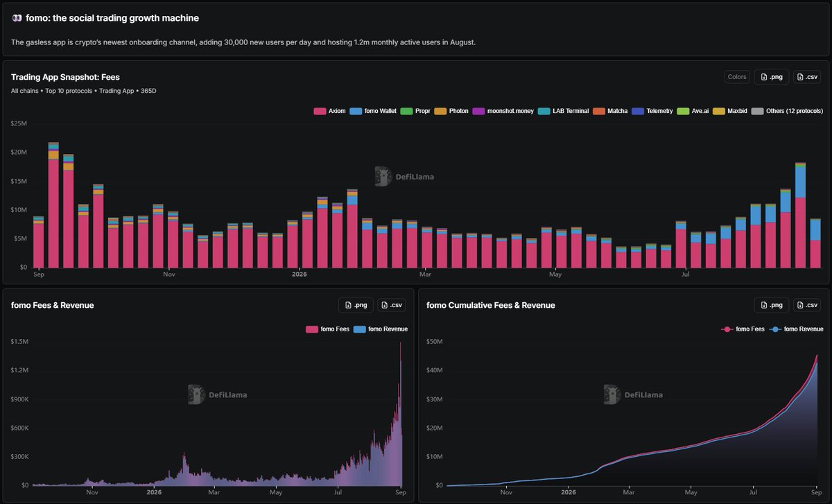Export fomo Cumulative Fees & Revenue as .csv
Screen dimensions: 832x504
tap(807, 305)
